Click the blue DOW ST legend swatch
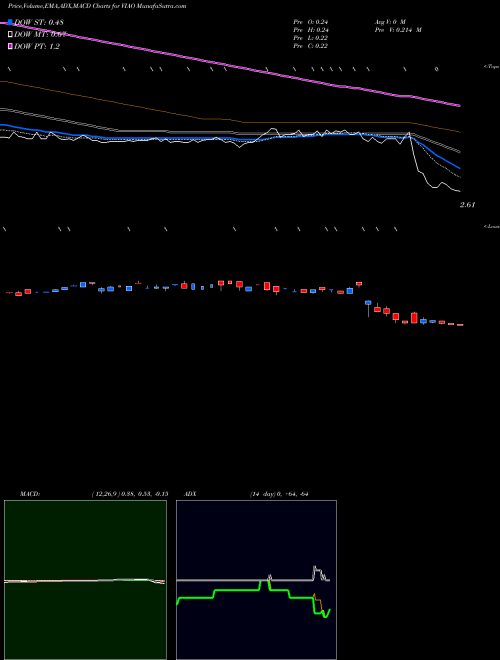This screenshot has width=500, height=660. (x=10, y=22)
